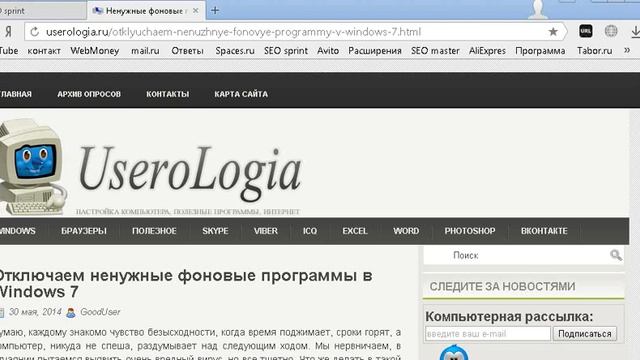Open the SEO master bookmark

coord(435,51)
